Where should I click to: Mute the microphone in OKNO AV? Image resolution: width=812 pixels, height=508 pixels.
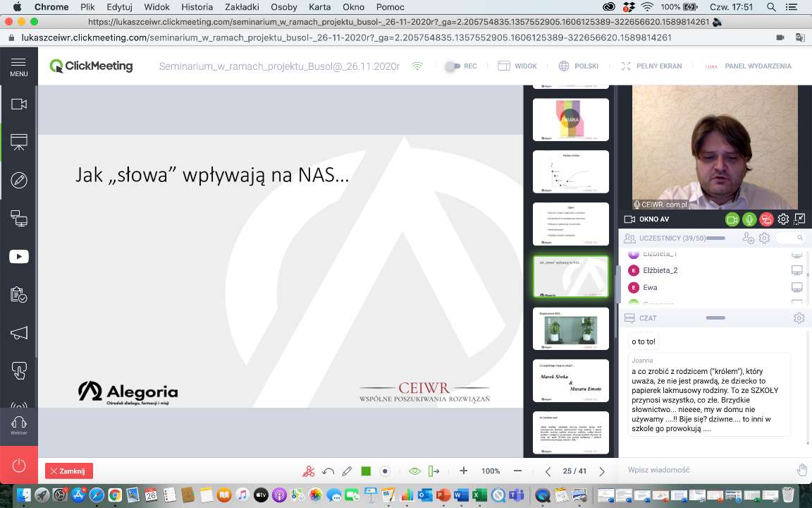pyautogui.click(x=749, y=219)
